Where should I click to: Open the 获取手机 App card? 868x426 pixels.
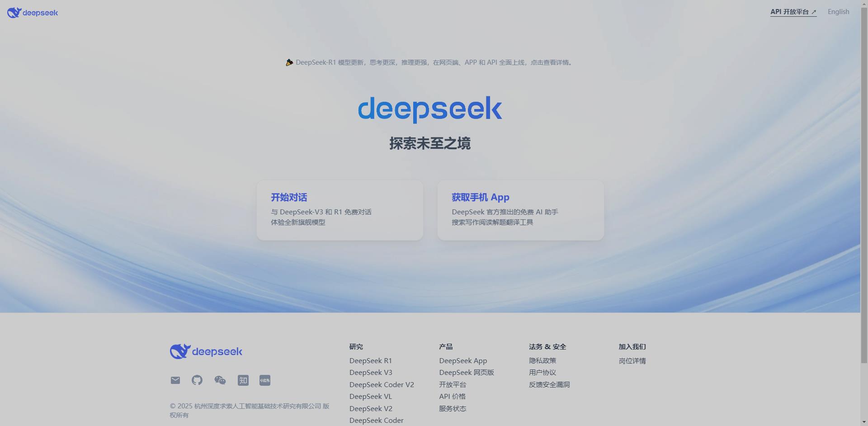[520, 210]
